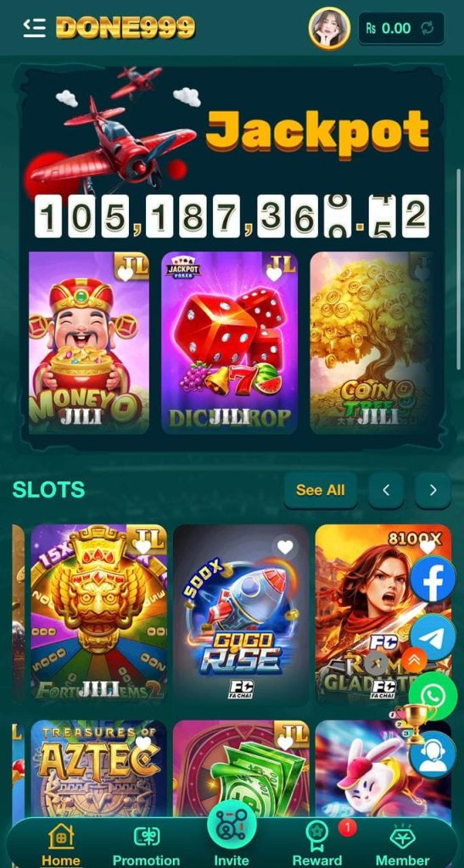Favorite the Dice Drop jackpot game
The width and height of the screenshot is (464, 868).
[273, 274]
